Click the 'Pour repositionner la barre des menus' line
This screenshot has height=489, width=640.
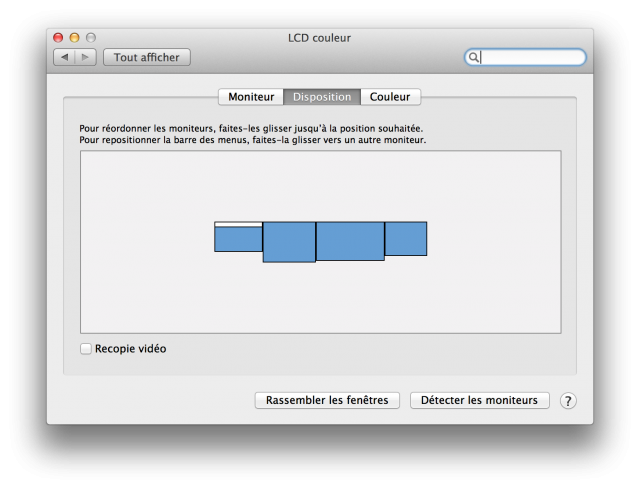point(253,140)
